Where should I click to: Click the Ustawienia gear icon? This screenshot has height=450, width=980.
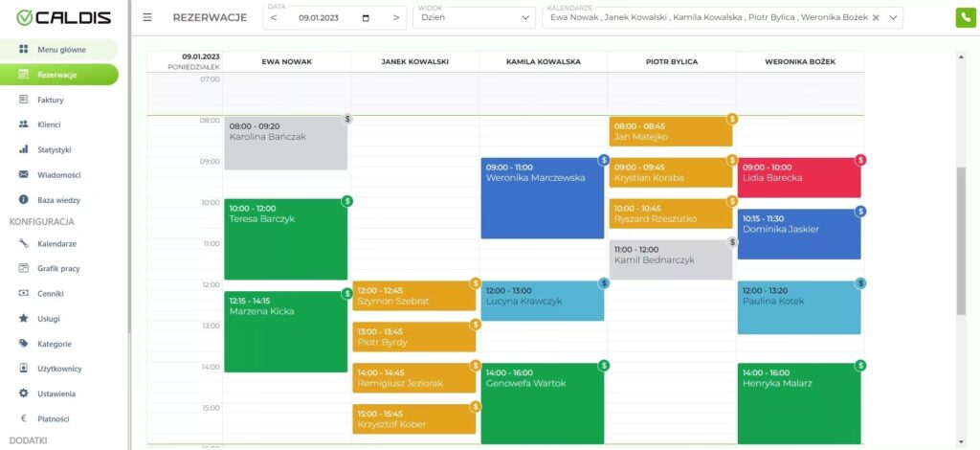24,394
